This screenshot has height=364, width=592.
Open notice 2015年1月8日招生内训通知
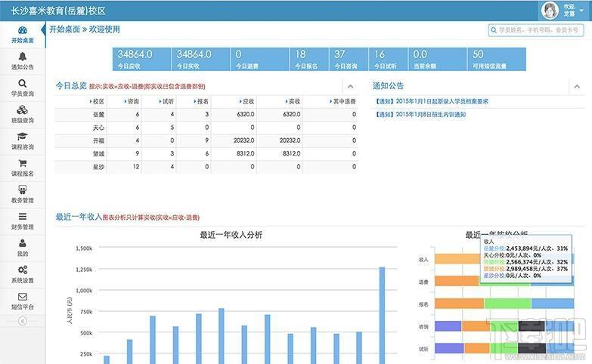[420, 114]
